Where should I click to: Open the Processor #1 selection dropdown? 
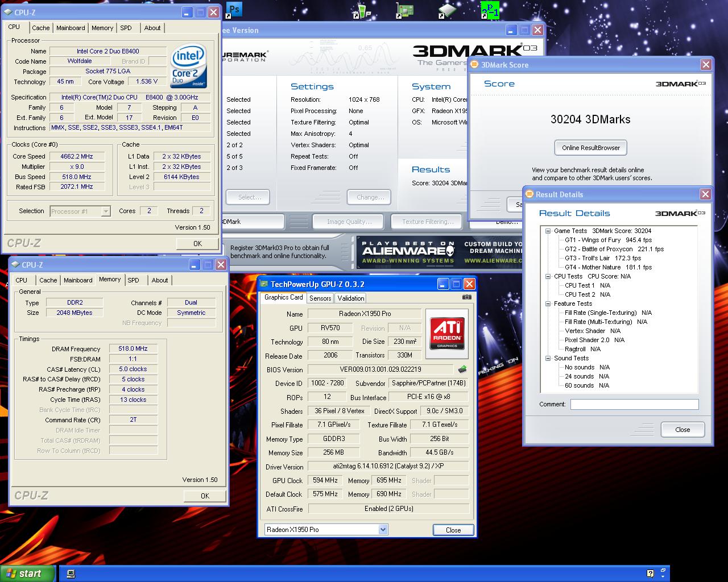point(105,211)
